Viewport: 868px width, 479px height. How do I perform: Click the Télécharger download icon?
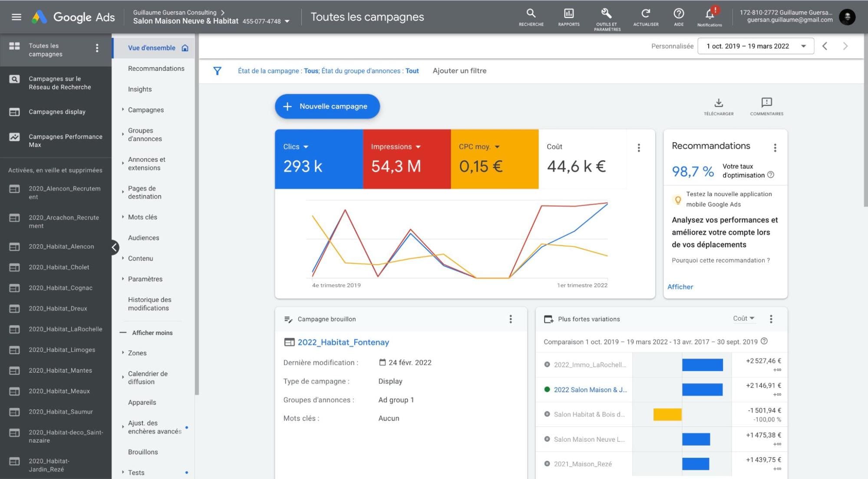click(719, 106)
